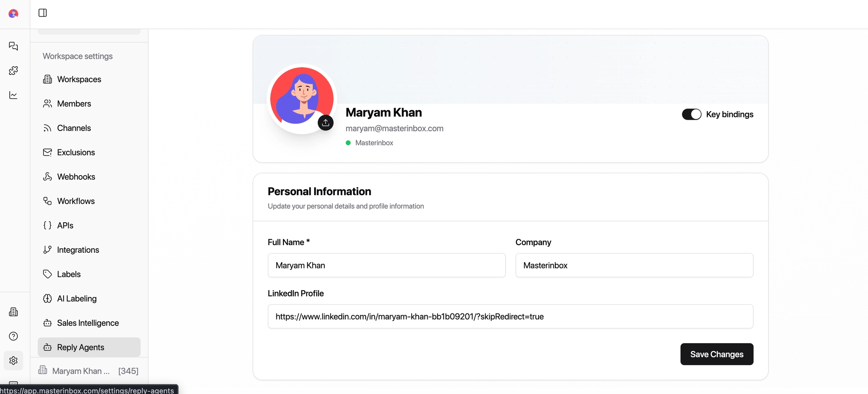Click the Full Name input field

pyautogui.click(x=387, y=265)
